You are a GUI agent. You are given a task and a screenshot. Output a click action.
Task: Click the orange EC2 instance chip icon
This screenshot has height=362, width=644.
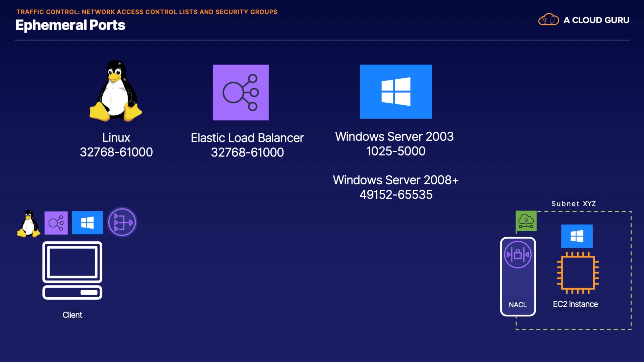pyautogui.click(x=578, y=273)
